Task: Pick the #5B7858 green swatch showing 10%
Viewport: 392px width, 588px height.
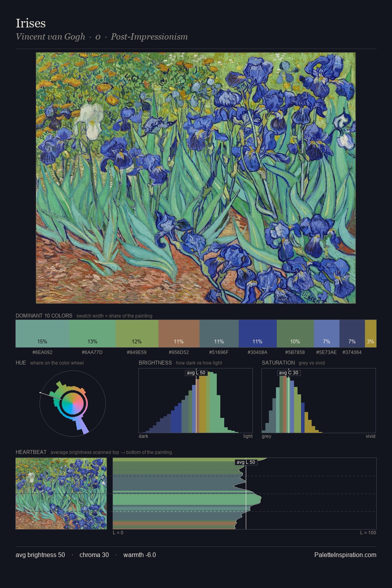Action: point(295,333)
